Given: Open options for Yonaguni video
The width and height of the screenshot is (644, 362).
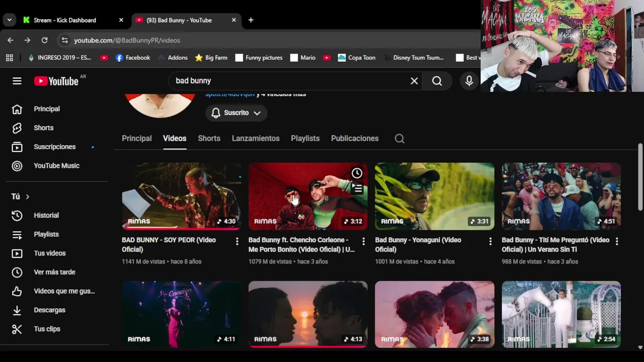Looking at the screenshot, I should point(490,242).
